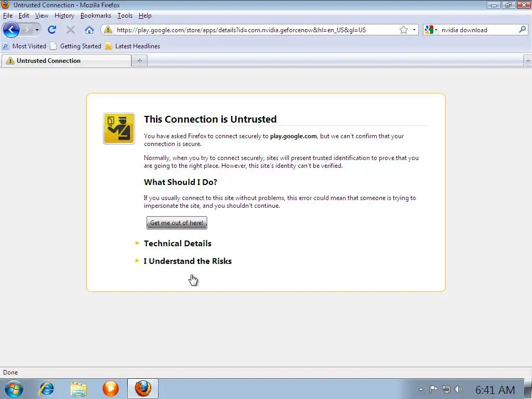
Task: Open Windows Media Player from taskbar
Action: (111, 389)
